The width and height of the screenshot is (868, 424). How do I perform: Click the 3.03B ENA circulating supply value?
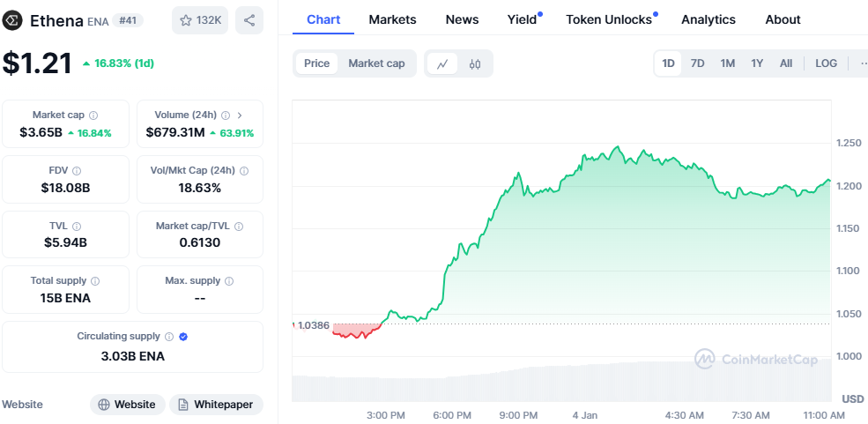coord(133,356)
